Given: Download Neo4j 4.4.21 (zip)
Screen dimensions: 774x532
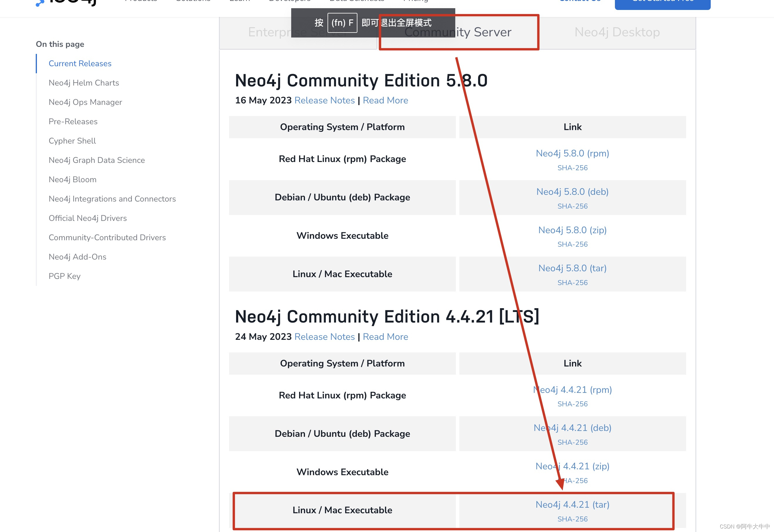Looking at the screenshot, I should 572,466.
